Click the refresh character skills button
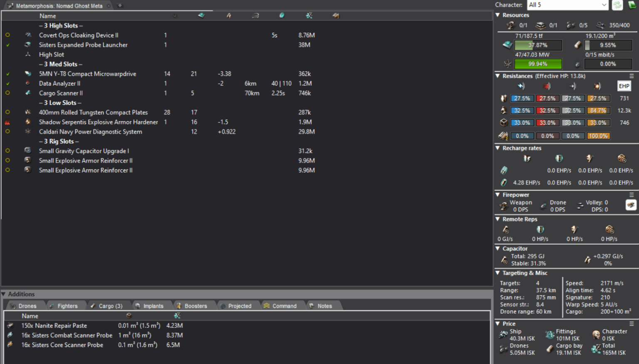The width and height of the screenshot is (639, 364). (617, 5)
